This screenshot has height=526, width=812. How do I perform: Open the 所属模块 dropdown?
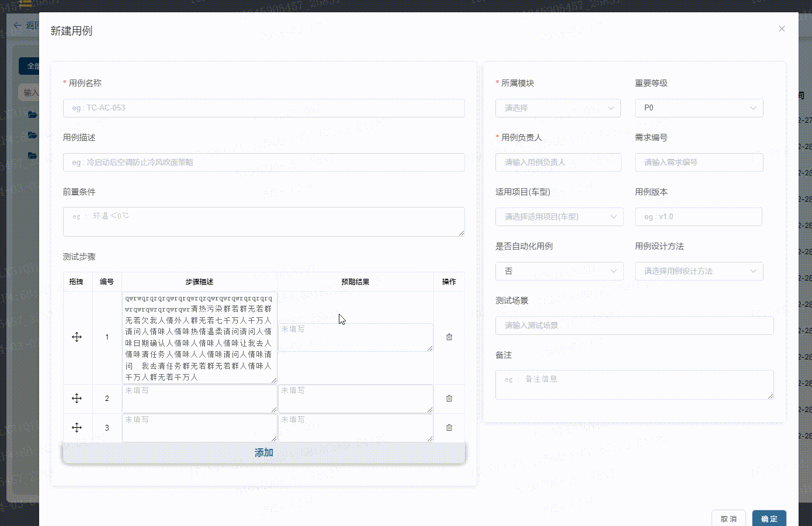coord(558,108)
